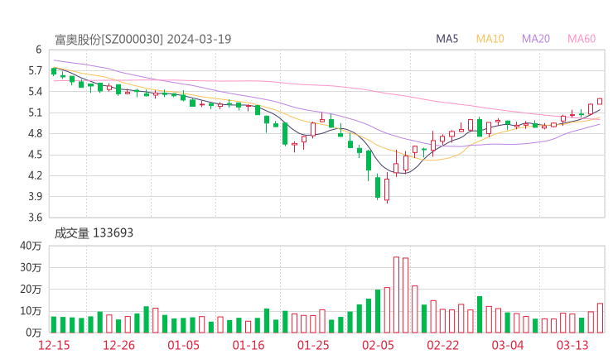Click the 03-04 date axis label
This screenshot has width=613, height=364.
508,345
